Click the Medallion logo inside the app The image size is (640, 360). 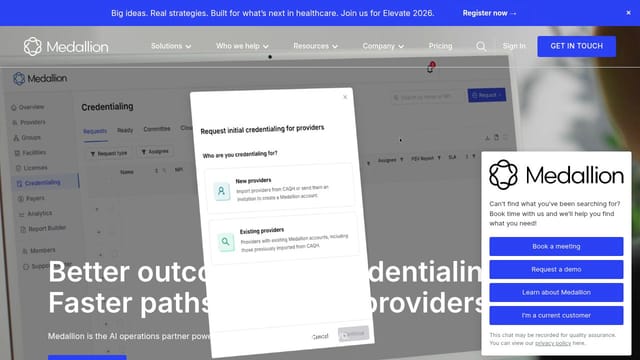pyautogui.click(x=40, y=78)
